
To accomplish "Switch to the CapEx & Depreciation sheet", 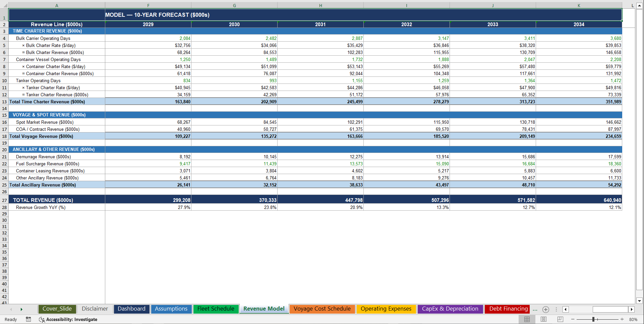I will 450,309.
